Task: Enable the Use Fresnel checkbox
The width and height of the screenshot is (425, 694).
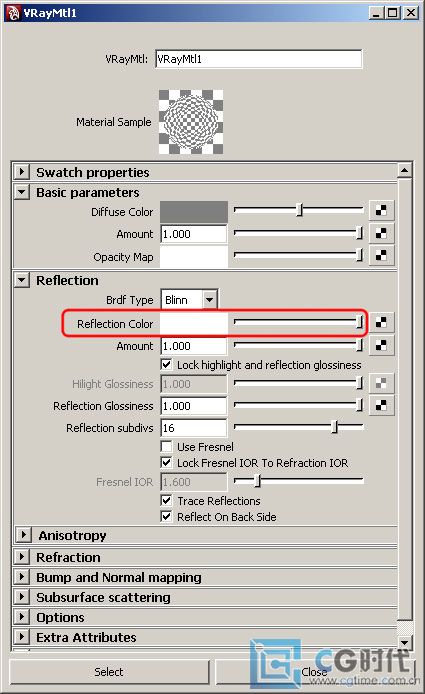Action: click(166, 447)
